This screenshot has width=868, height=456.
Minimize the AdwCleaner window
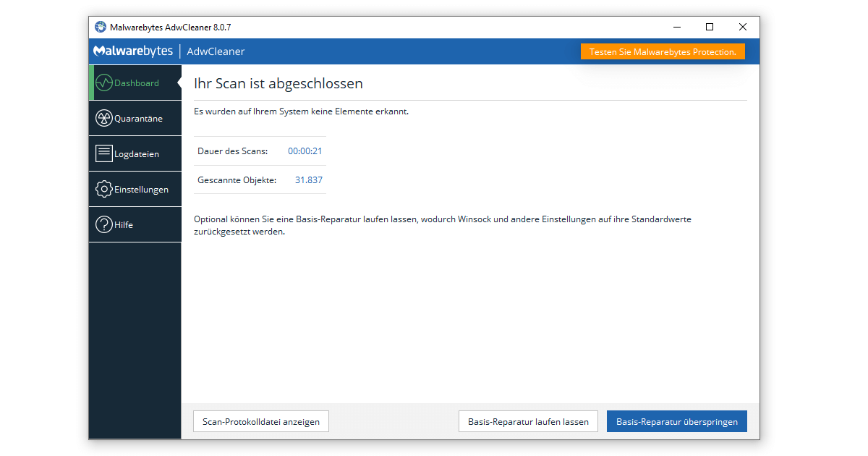tap(676, 27)
